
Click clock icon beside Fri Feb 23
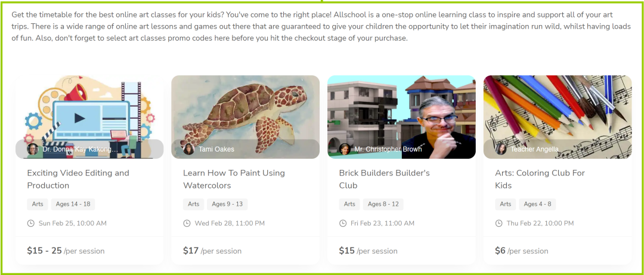(343, 223)
